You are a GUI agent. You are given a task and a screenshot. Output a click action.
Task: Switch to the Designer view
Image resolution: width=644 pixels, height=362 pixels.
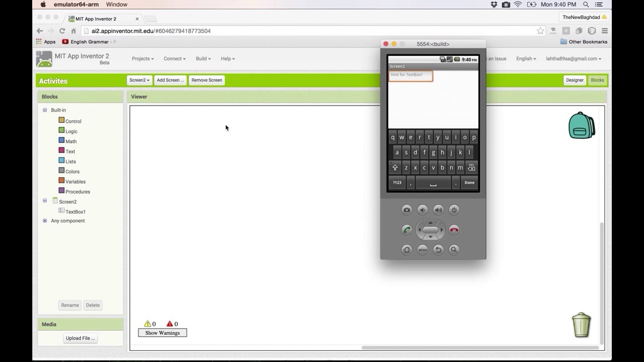[x=575, y=80]
